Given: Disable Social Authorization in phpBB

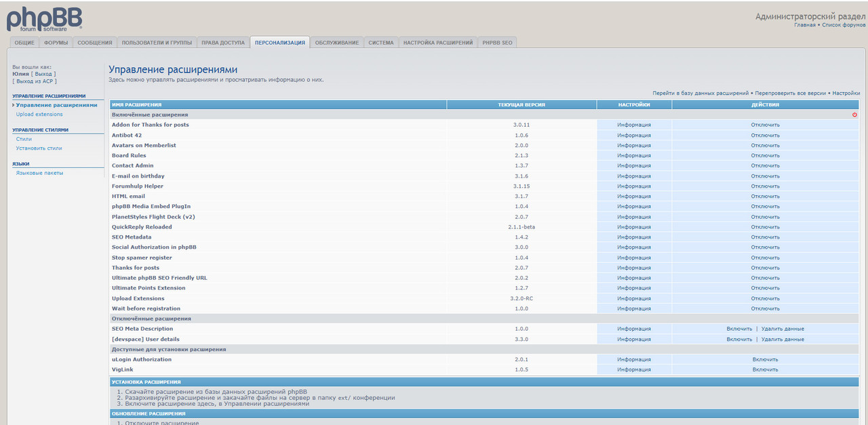Looking at the screenshot, I should coord(765,247).
